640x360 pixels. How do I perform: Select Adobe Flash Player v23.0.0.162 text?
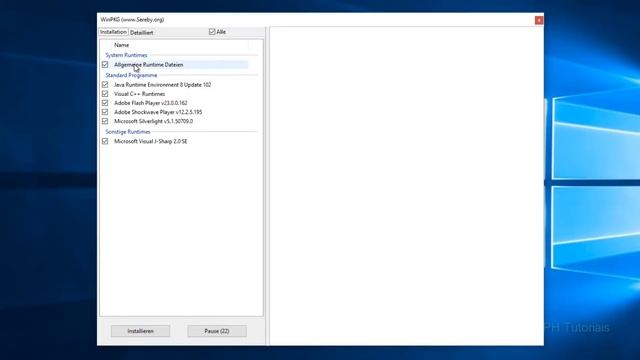[x=151, y=103]
